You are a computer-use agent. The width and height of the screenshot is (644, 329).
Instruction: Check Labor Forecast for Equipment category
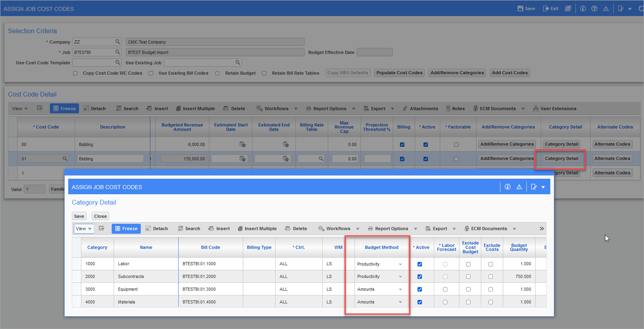(445, 290)
